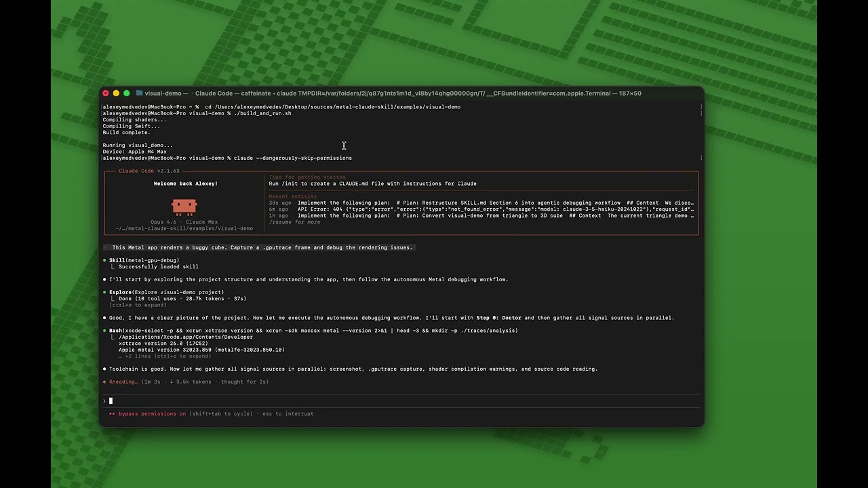This screenshot has height=488, width=868.
Task: Click the "Apple metal version 32023.850" output line
Action: point(201,350)
